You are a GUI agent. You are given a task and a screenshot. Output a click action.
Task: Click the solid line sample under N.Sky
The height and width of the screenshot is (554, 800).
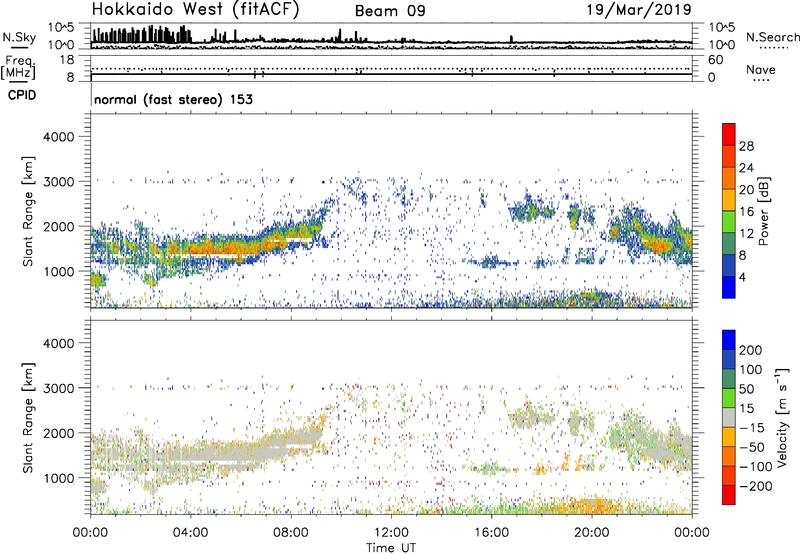tap(19, 48)
